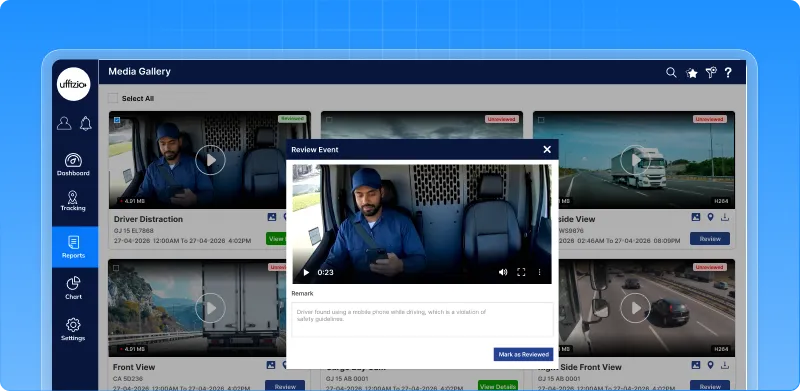Screen dimensions: 800x391
Task: Enter fullscreen for Review Event video
Action: point(521,273)
